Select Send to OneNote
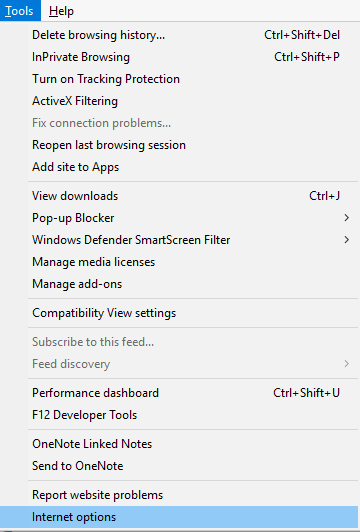360x532 pixels. [193, 466]
